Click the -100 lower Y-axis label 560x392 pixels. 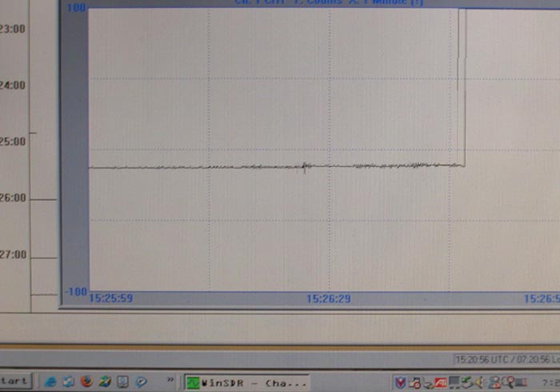(x=76, y=292)
